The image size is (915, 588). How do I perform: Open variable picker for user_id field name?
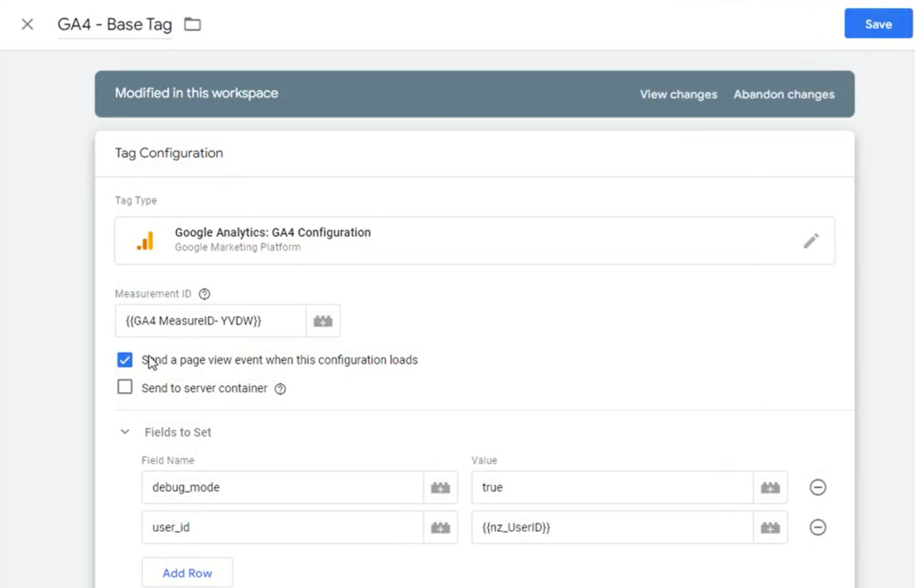[441, 527]
